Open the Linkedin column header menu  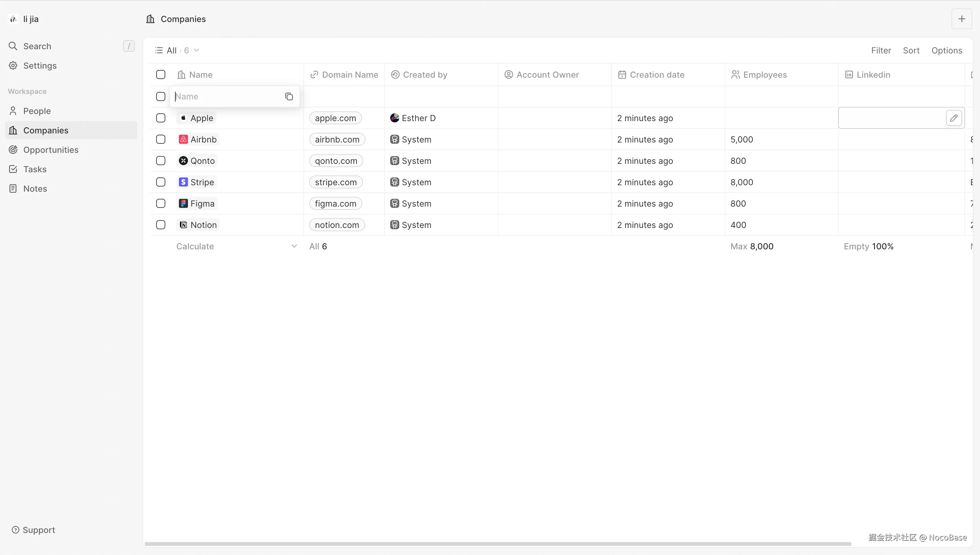(902, 75)
